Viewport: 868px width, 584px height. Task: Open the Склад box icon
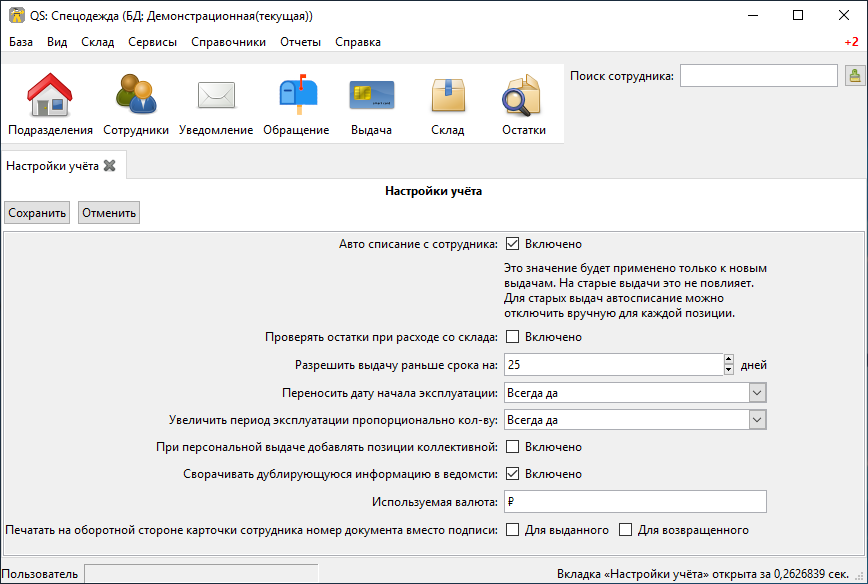pyautogui.click(x=448, y=104)
